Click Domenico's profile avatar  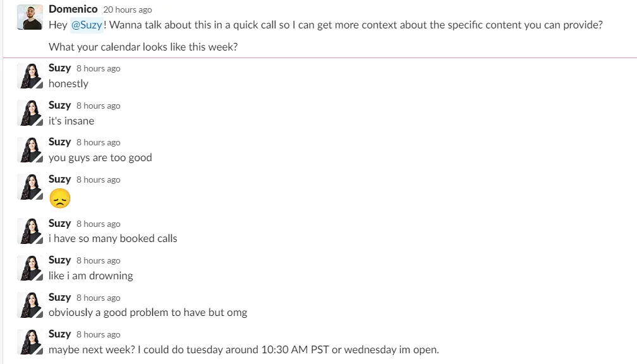pyautogui.click(x=30, y=17)
